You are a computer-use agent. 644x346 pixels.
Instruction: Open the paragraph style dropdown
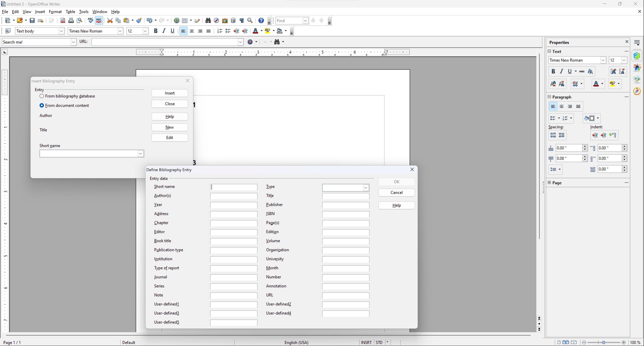[x=62, y=31]
